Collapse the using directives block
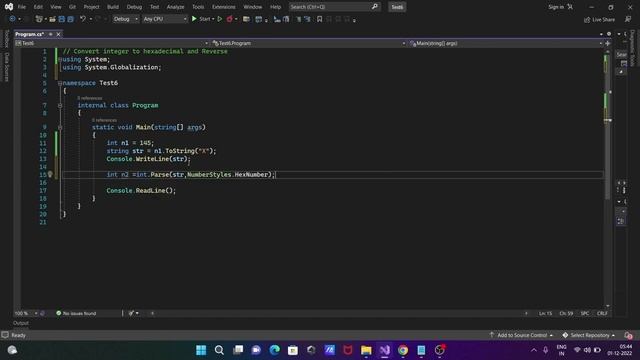 pyautogui.click(x=60, y=59)
